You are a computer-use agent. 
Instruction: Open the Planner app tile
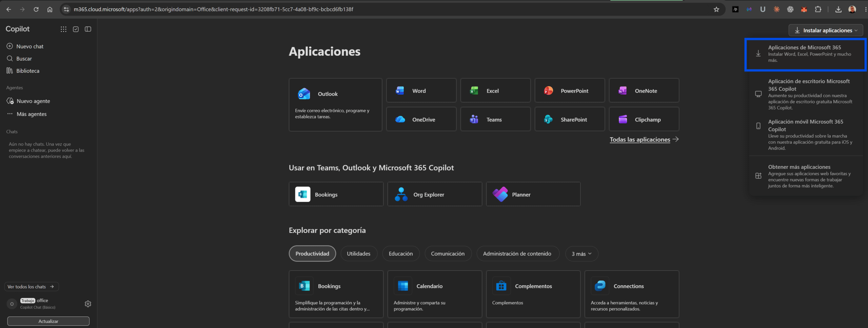(x=533, y=194)
